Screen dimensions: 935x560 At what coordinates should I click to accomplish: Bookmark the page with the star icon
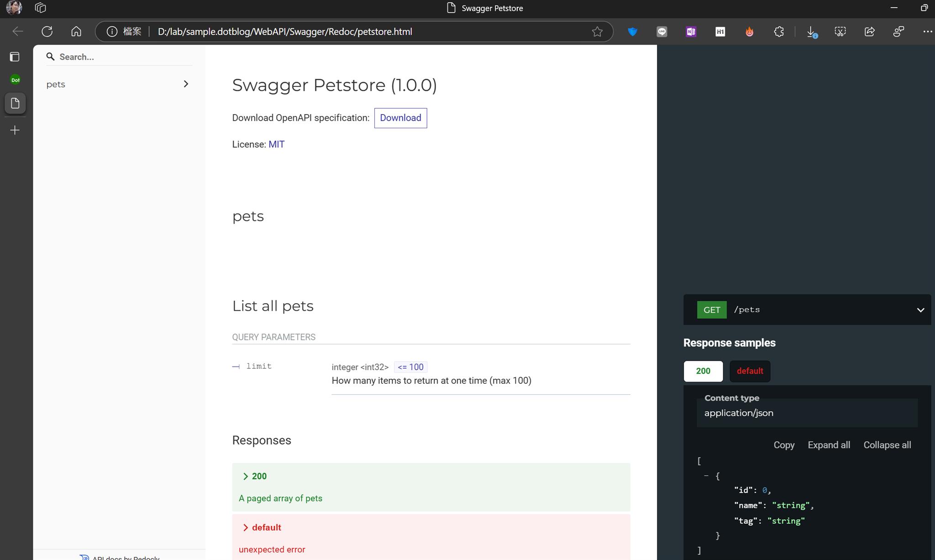point(597,31)
